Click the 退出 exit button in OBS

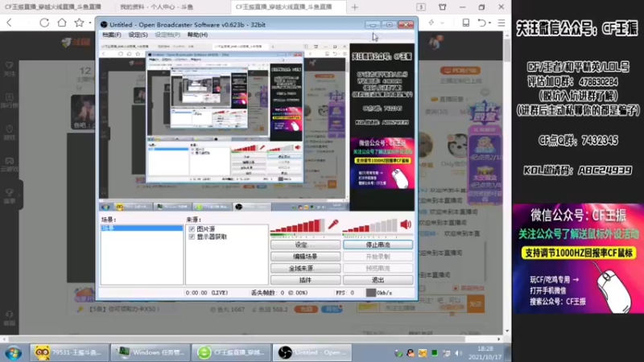(x=378, y=280)
